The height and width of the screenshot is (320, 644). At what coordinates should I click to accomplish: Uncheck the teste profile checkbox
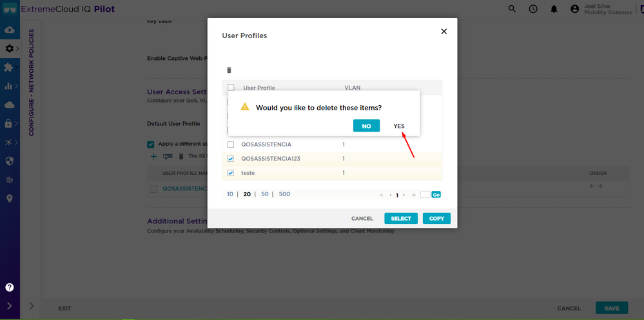231,173
